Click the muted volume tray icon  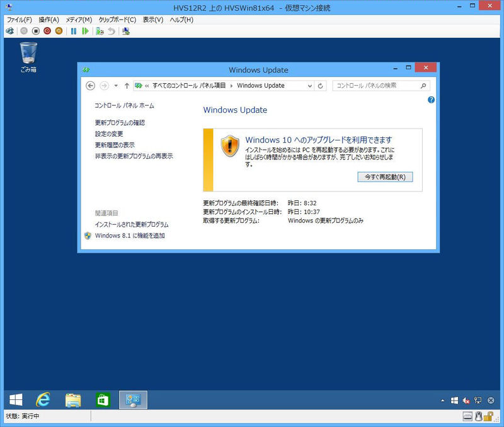point(466,401)
